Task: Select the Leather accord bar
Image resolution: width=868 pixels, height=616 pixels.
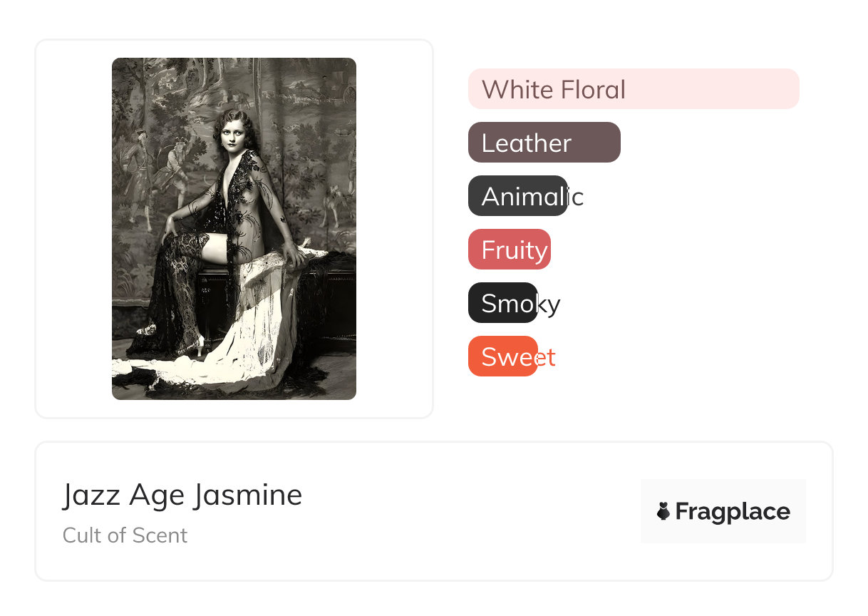Action: 544,143
